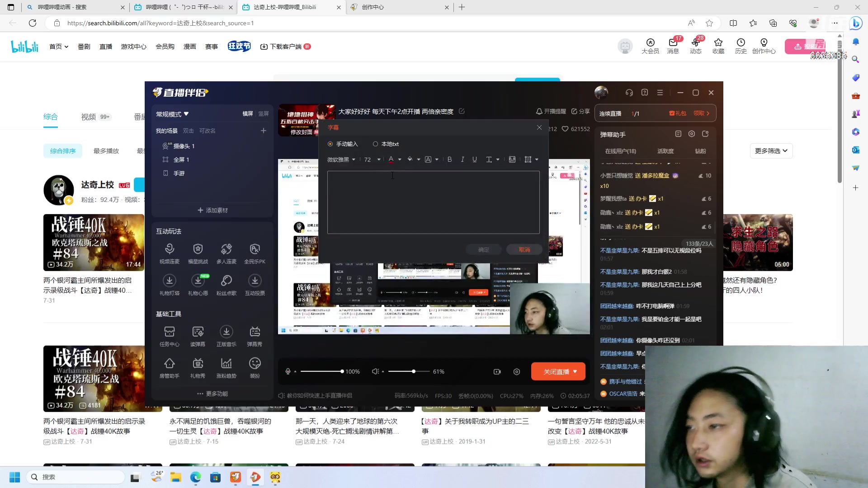Open 房管助手 room manager assistant
This screenshot has width=868, height=488.
click(x=170, y=368)
